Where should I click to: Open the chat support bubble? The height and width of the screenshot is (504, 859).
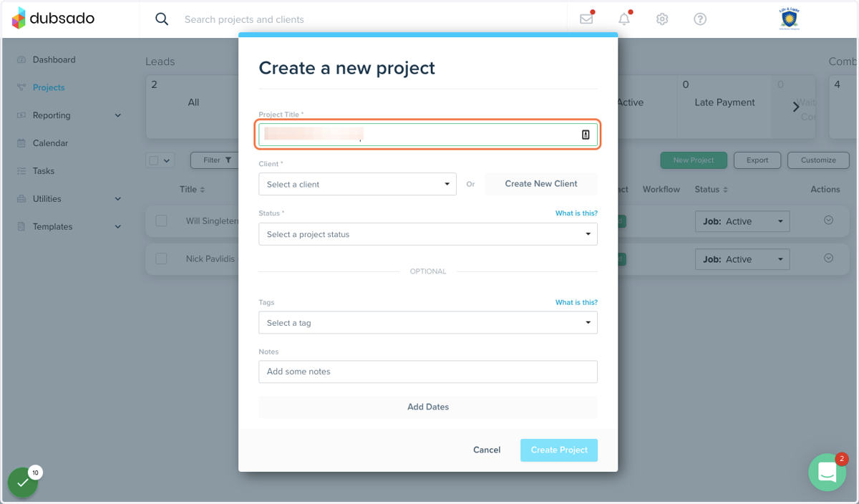[x=827, y=472]
